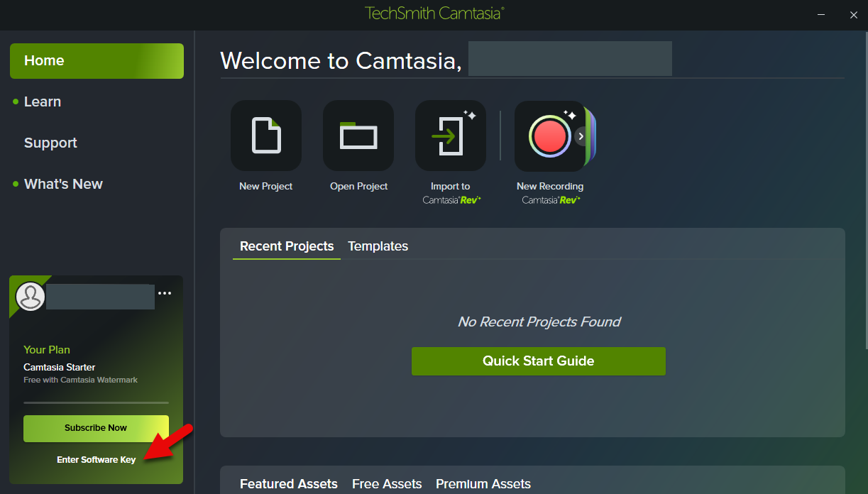Start a New Recording with red record icon
The height and width of the screenshot is (494, 868).
(549, 136)
